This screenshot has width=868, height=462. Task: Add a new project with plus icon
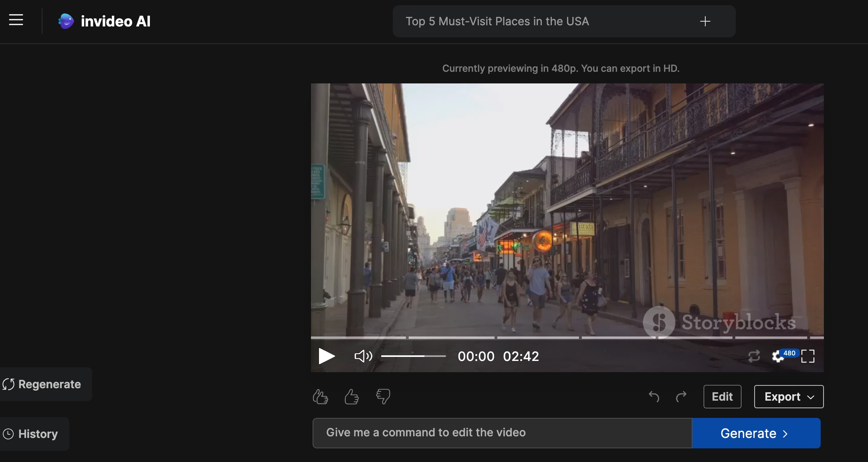click(705, 21)
